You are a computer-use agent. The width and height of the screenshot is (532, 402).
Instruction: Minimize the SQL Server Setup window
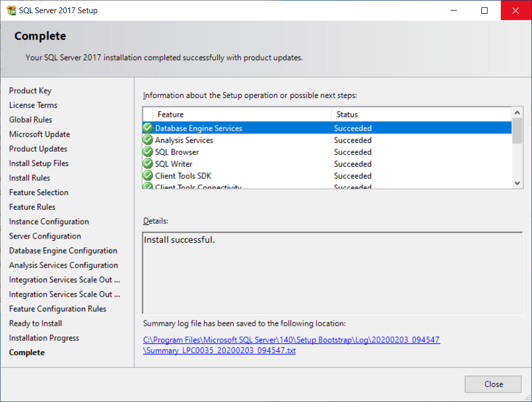pos(453,11)
